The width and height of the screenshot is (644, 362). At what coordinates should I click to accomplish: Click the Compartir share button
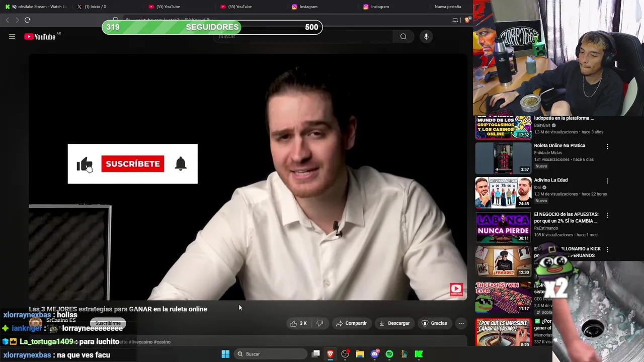tap(351, 323)
